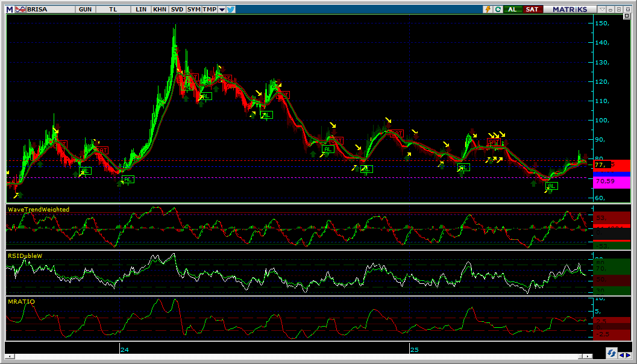
Task: Click the blue sync arrows icon
Action: click(x=611, y=352)
